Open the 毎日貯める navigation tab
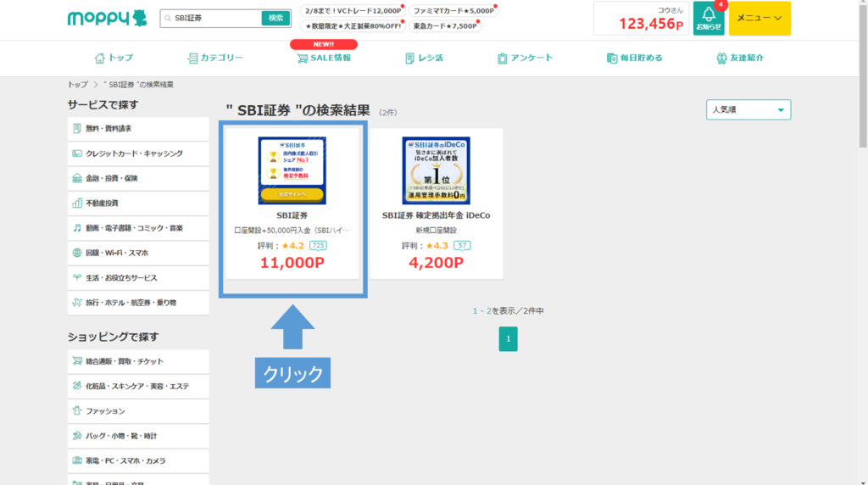The width and height of the screenshot is (868, 485). click(x=634, y=59)
